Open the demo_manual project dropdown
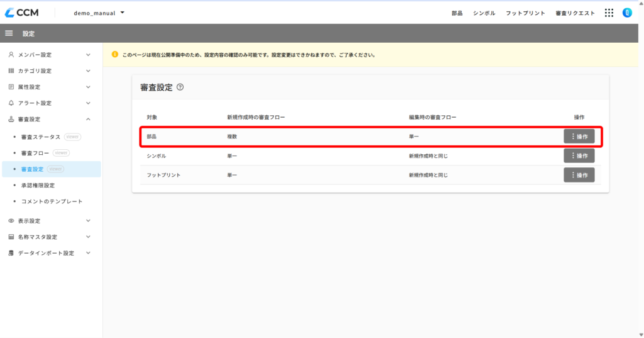The height and width of the screenshot is (338, 644). (99, 13)
